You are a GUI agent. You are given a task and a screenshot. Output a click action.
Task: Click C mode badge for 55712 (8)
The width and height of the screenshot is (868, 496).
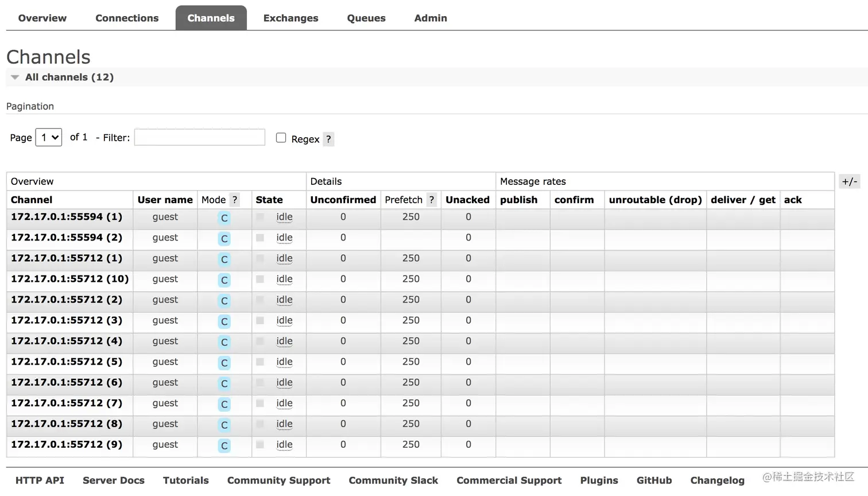(x=224, y=425)
